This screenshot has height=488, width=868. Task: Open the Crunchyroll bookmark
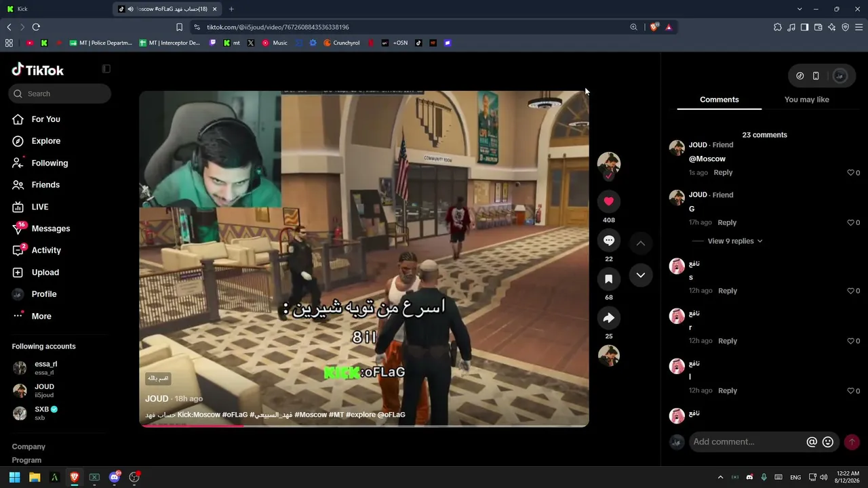pos(342,43)
